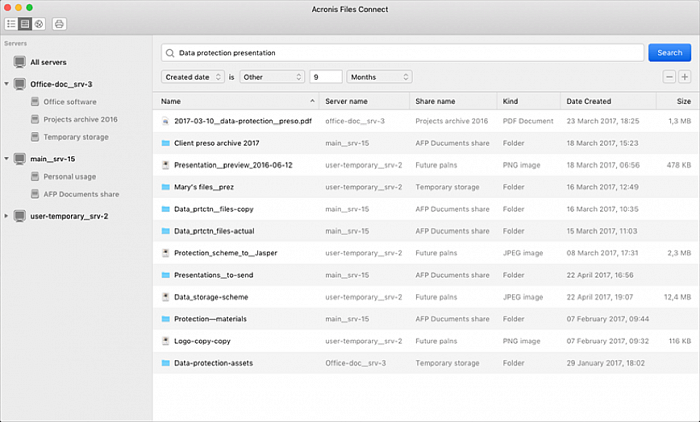Click image icon of Data_storage-scheme

point(166,297)
